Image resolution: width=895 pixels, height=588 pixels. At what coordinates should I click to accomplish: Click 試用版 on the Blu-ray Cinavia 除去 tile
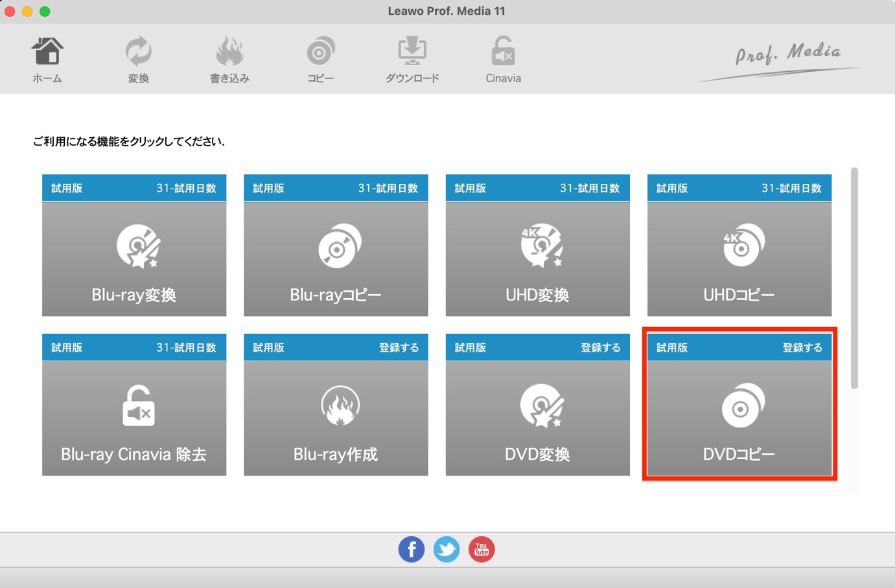[x=67, y=348]
